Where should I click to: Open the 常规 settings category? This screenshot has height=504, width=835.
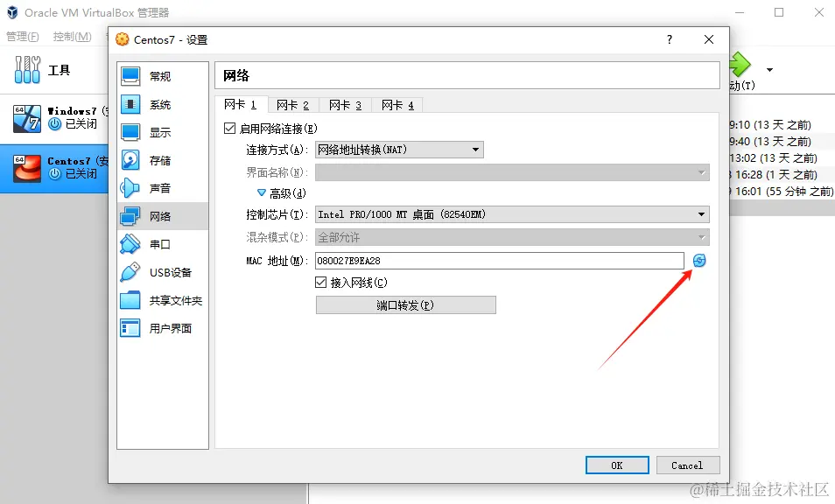pos(163,76)
